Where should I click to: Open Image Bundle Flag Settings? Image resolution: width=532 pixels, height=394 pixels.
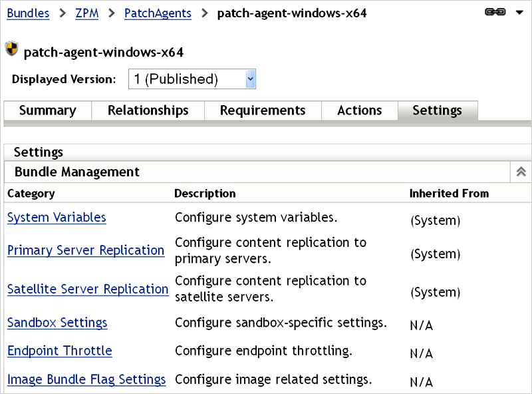point(86,379)
